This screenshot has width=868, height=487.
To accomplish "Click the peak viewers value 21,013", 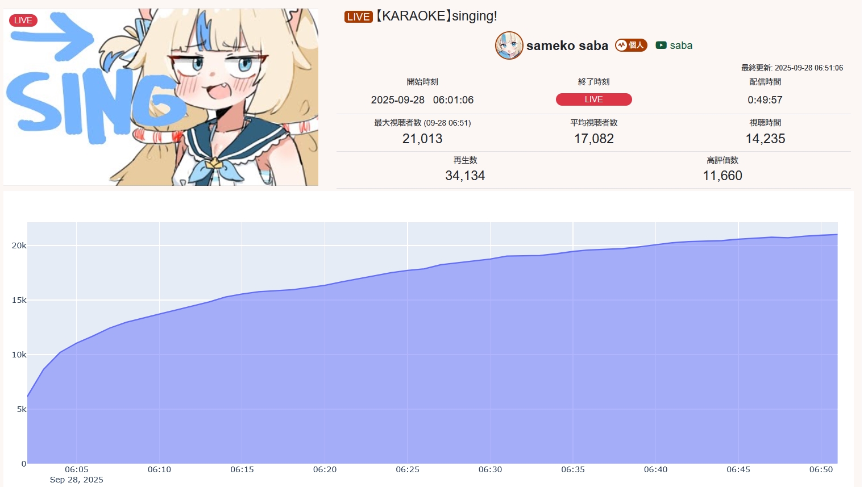I will [x=422, y=139].
